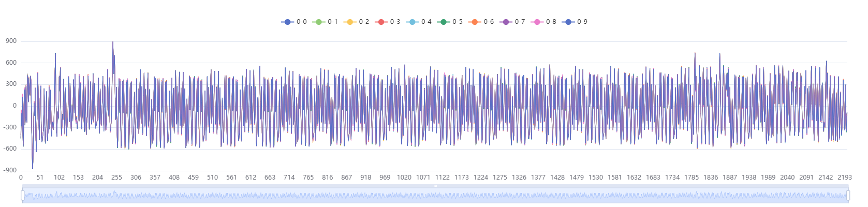Image resolution: width=868 pixels, height=207 pixels.
Task: Click the y-axis label 900
Action: [x=11, y=41]
